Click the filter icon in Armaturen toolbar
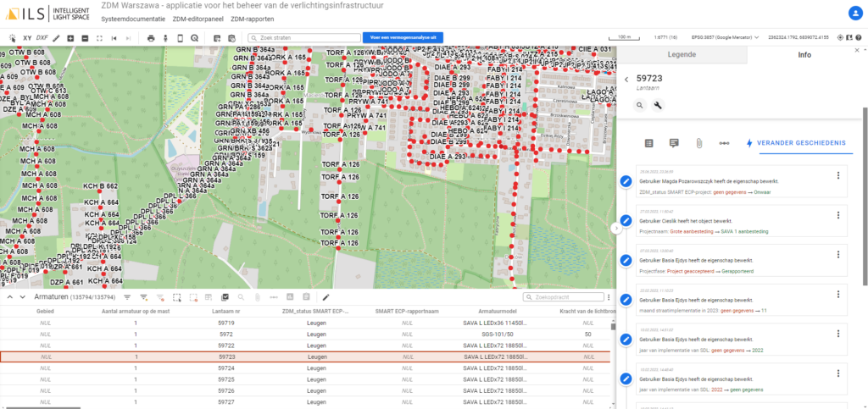The width and height of the screenshot is (868, 409). (x=127, y=297)
